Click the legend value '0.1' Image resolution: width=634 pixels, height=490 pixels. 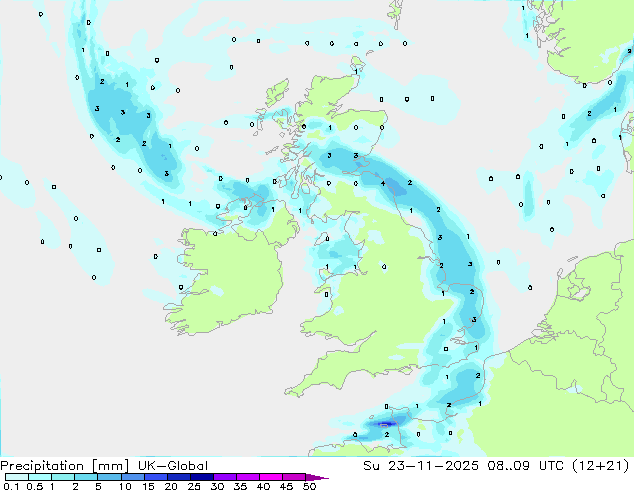click(x=11, y=486)
